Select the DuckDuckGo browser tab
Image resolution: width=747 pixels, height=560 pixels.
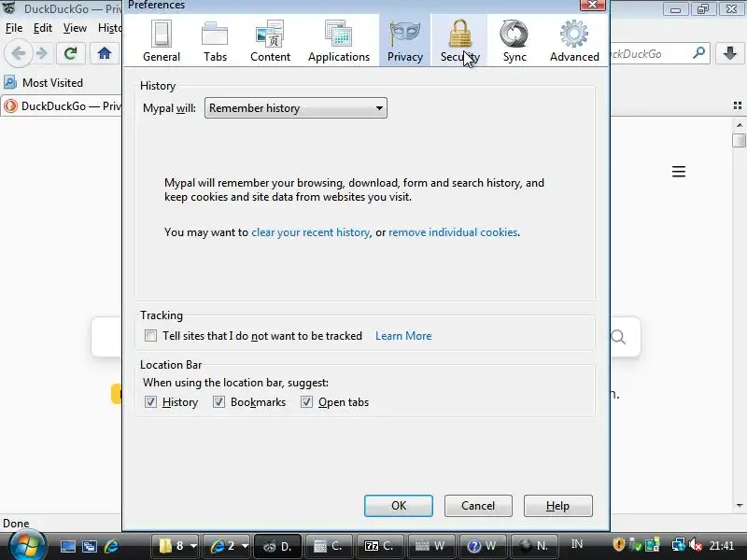[x=62, y=105]
